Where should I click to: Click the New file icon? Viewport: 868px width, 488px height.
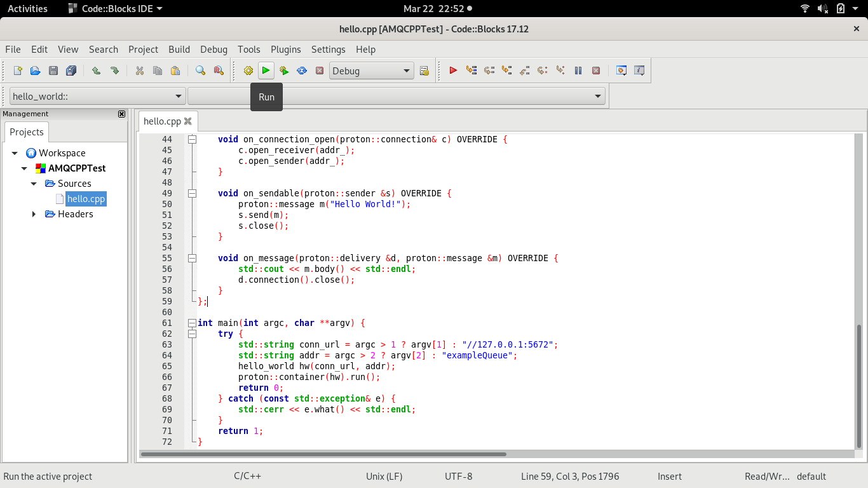pos(18,71)
